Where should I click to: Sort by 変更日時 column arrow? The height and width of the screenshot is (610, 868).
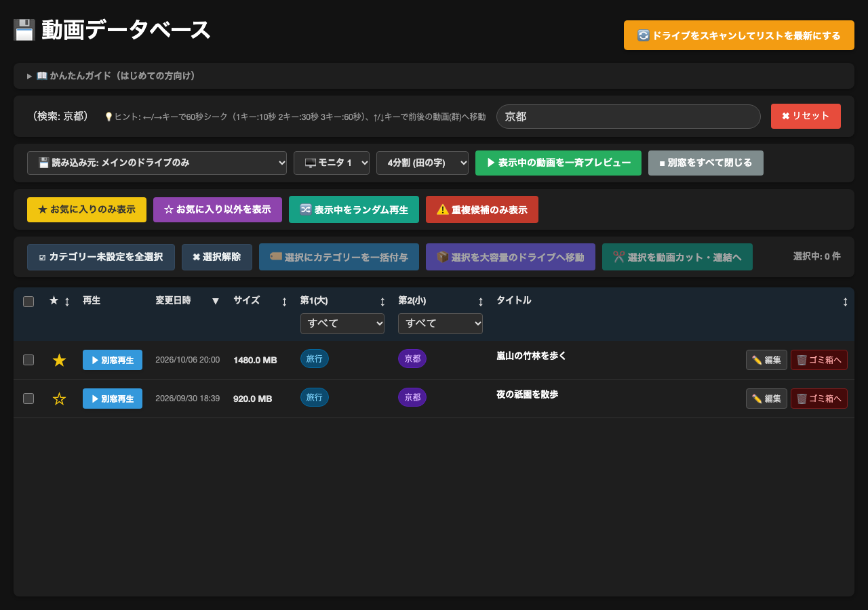point(216,301)
